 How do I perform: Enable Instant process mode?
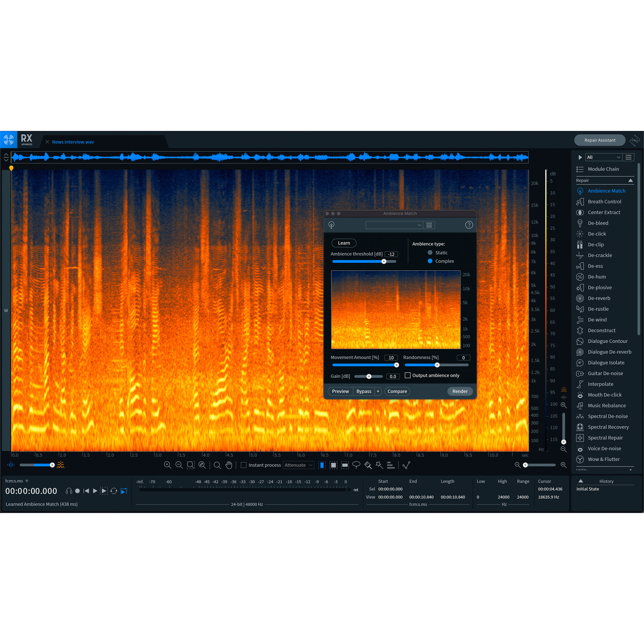point(244,465)
